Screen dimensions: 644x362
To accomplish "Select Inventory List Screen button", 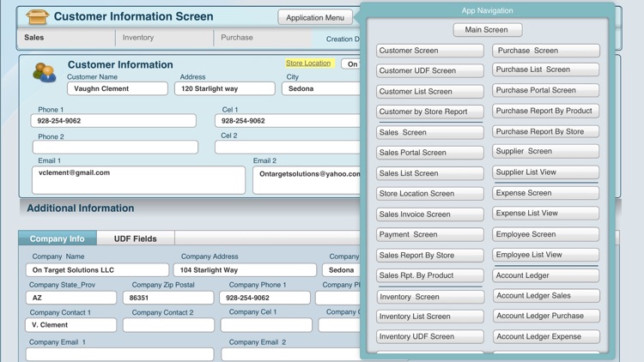I will tap(429, 317).
